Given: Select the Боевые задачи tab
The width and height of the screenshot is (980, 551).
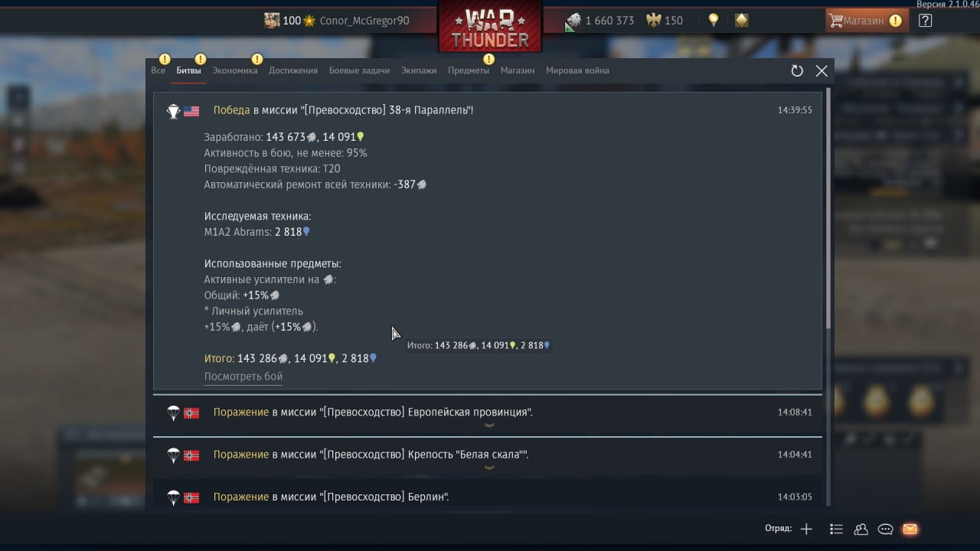Looking at the screenshot, I should click(359, 70).
